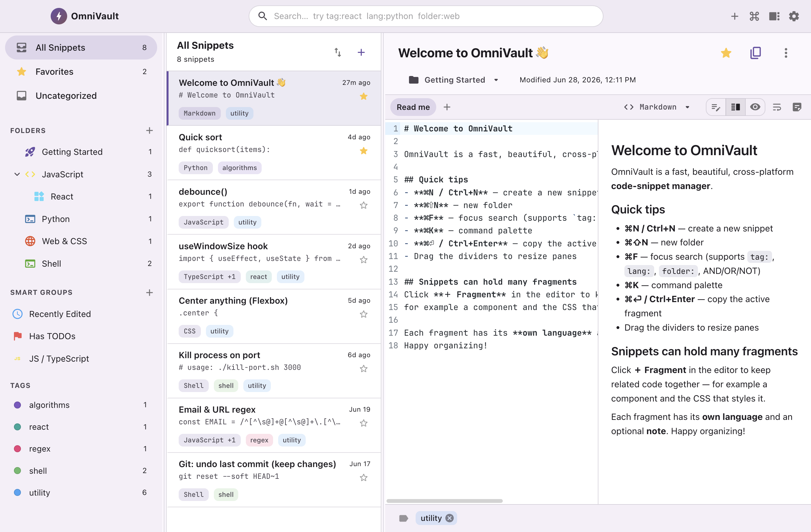
Task: Open Favorites in sidebar
Action: (81, 72)
